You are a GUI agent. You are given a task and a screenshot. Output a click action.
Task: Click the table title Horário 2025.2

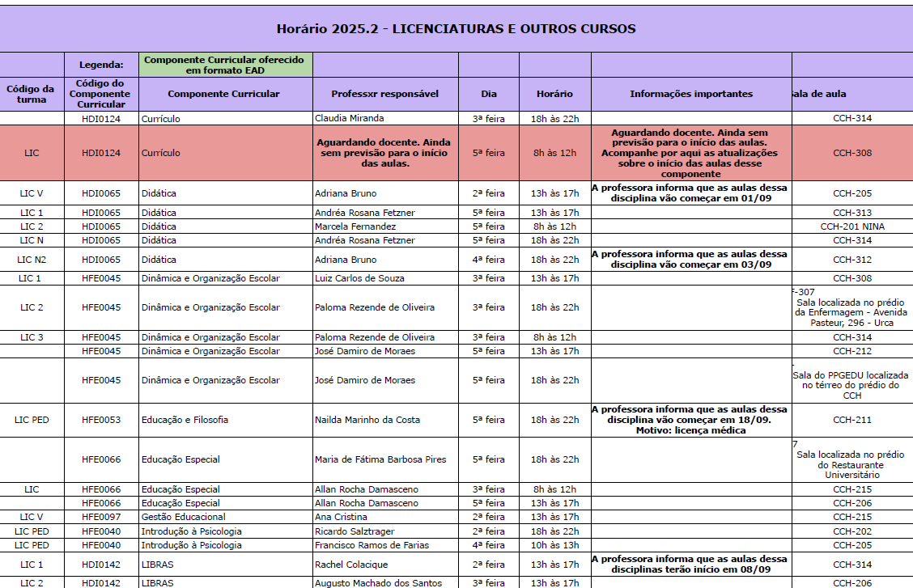456,28
